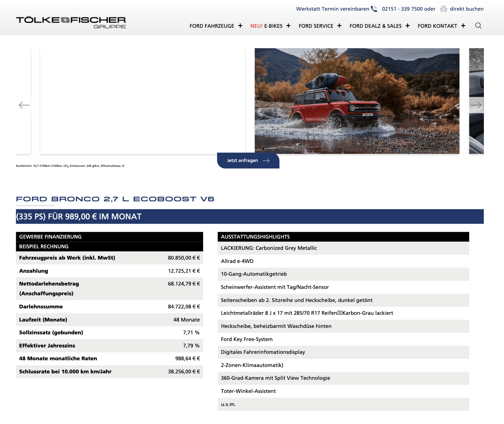Click Jetzt anfragen button
Viewport: 504px width, 424px height.
tap(248, 160)
